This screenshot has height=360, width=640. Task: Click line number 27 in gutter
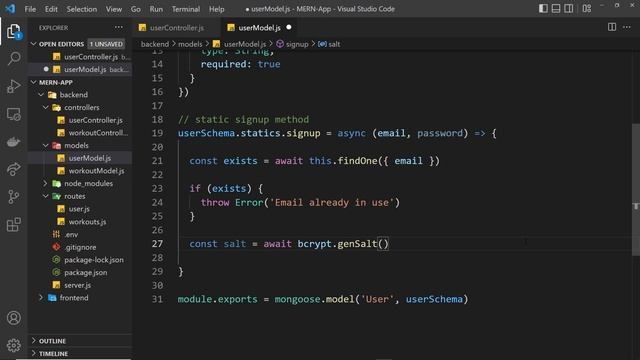[x=158, y=244]
